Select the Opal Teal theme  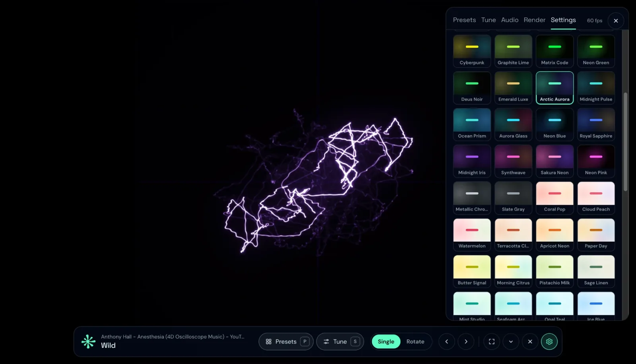[x=555, y=306]
